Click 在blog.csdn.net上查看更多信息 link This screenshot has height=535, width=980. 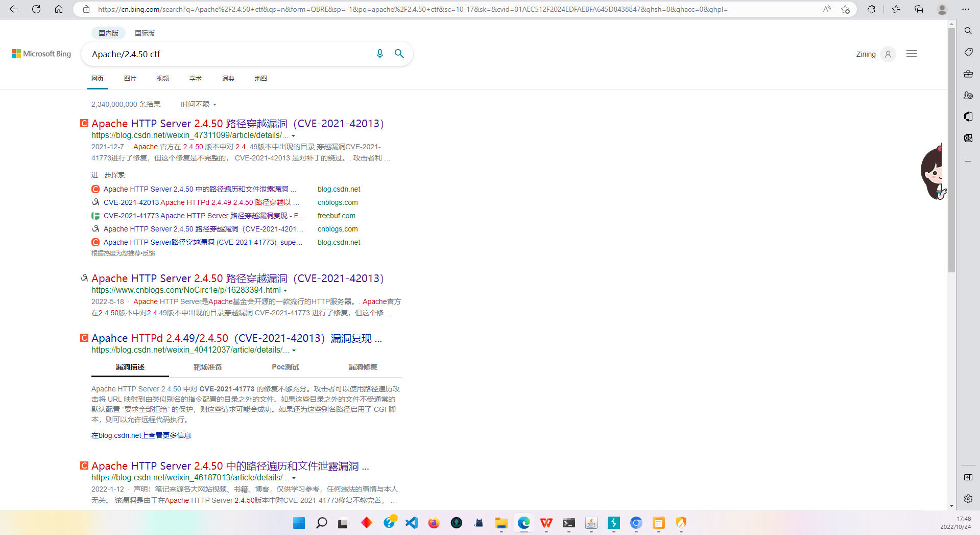click(x=141, y=435)
